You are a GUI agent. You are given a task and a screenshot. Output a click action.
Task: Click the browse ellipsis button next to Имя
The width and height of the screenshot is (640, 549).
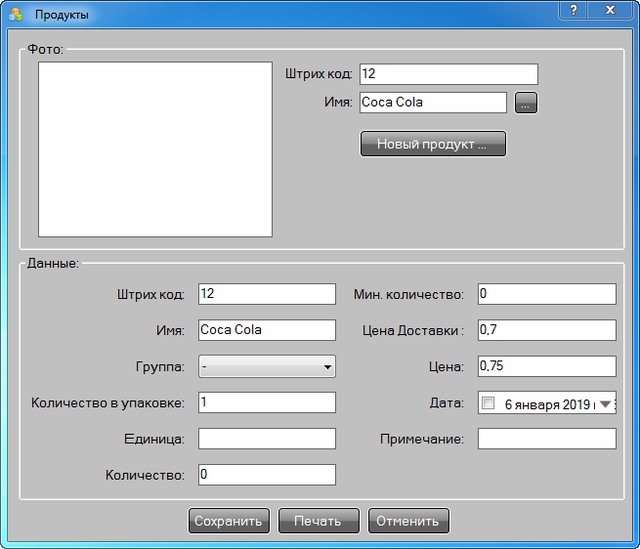coord(526,102)
